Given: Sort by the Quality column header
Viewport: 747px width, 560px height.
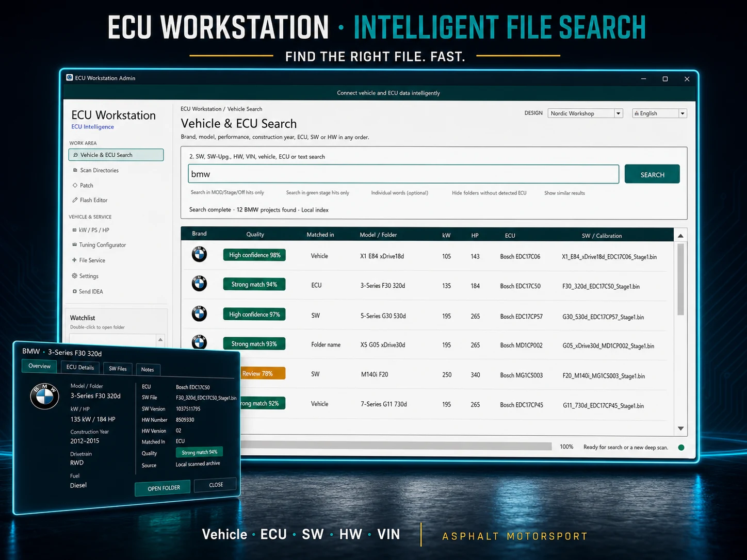Looking at the screenshot, I should tap(255, 234).
